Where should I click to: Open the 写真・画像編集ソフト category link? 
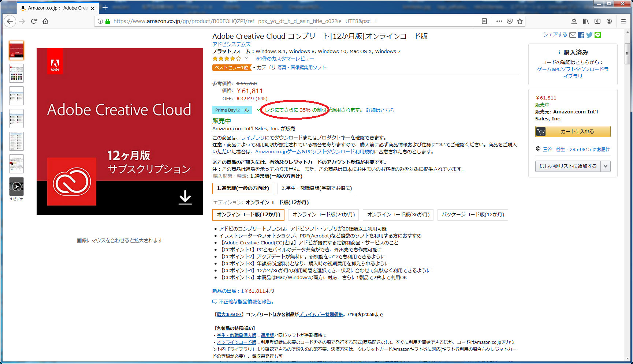[302, 67]
